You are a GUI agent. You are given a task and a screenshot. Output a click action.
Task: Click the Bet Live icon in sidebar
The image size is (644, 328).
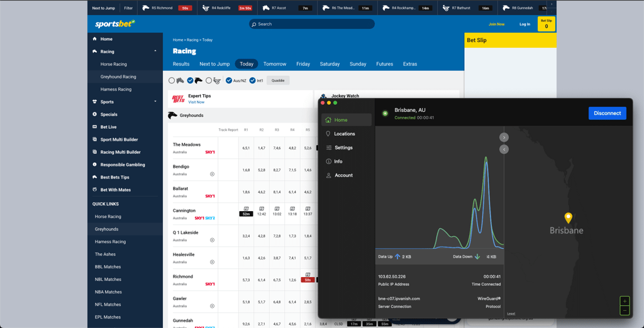coord(95,127)
